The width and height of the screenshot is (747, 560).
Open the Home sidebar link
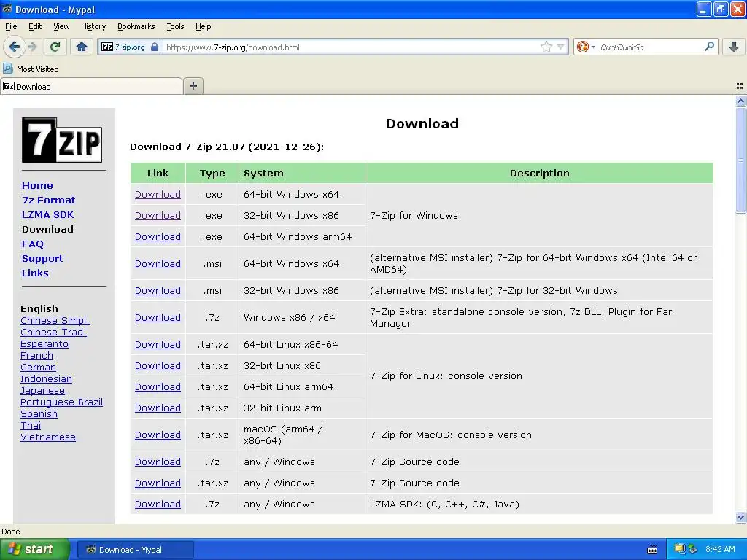(37, 186)
